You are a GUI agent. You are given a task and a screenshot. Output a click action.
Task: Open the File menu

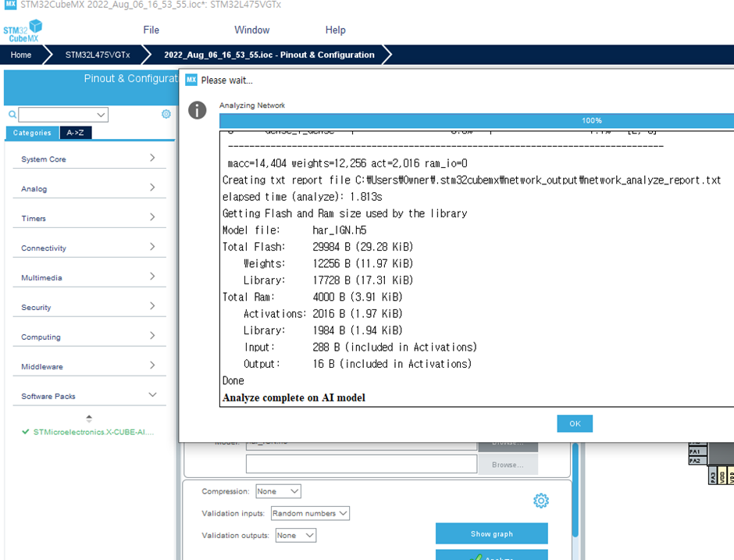[151, 30]
